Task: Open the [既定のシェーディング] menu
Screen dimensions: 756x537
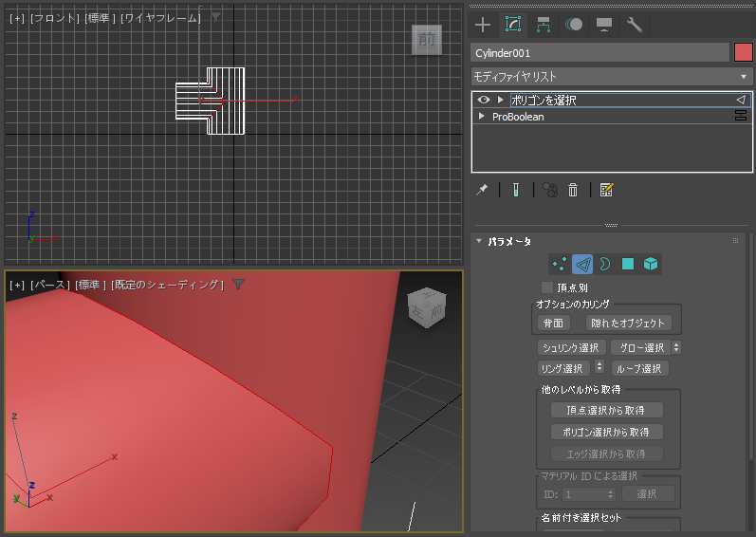Action: [x=167, y=285]
